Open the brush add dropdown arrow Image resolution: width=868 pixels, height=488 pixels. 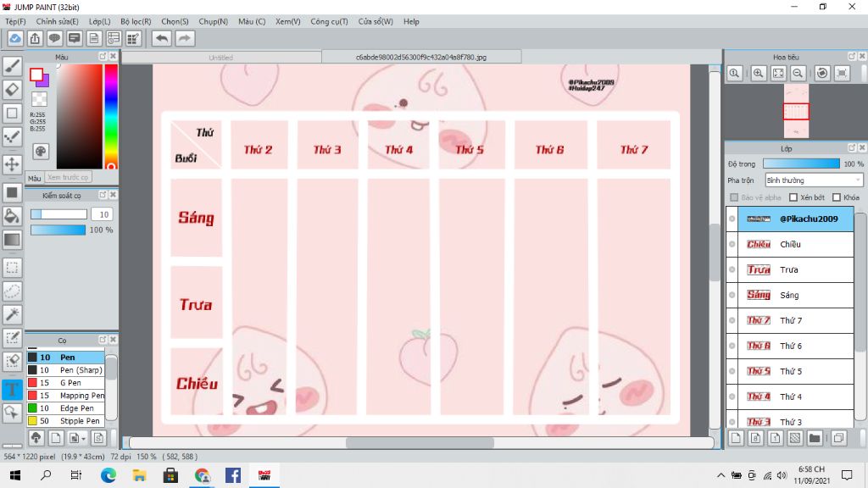pyautogui.click(x=84, y=439)
